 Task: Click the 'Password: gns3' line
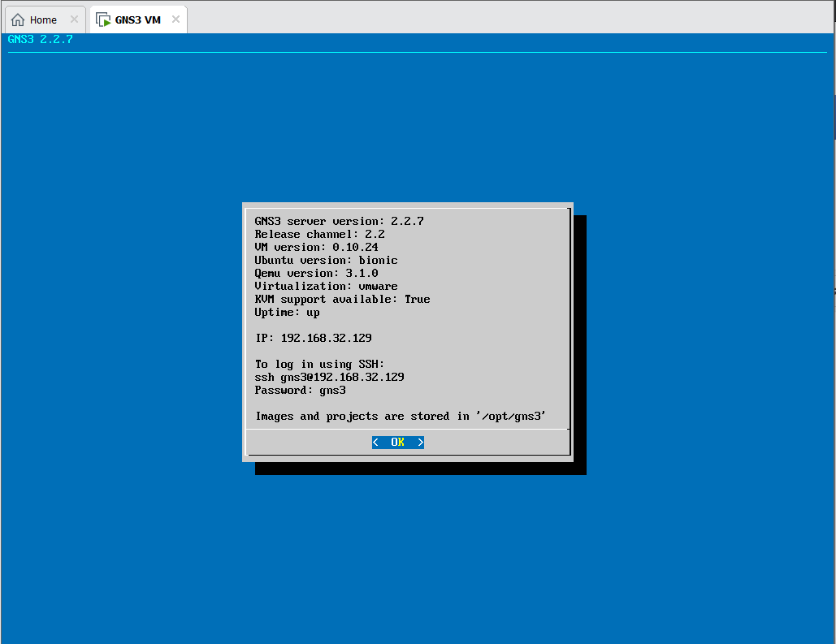300,391
